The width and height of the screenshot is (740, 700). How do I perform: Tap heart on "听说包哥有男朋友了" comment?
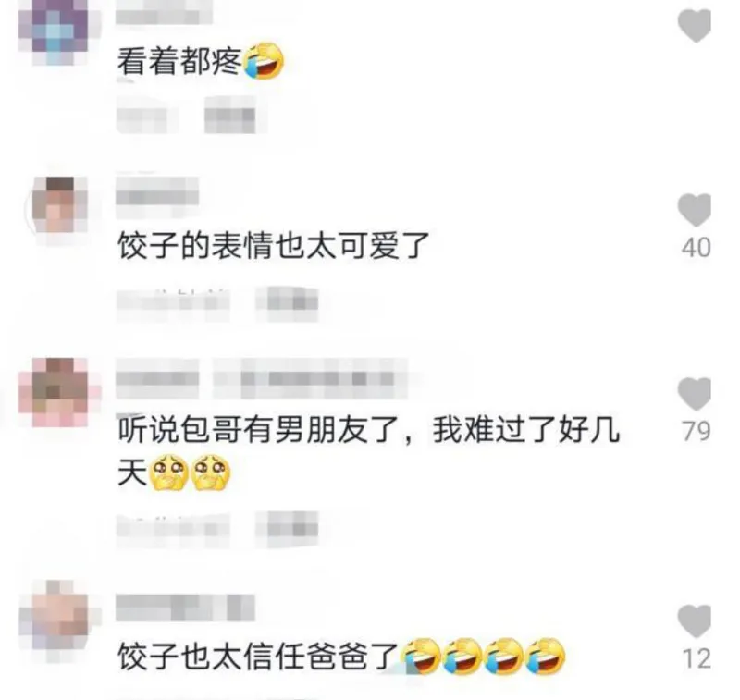[x=695, y=394]
